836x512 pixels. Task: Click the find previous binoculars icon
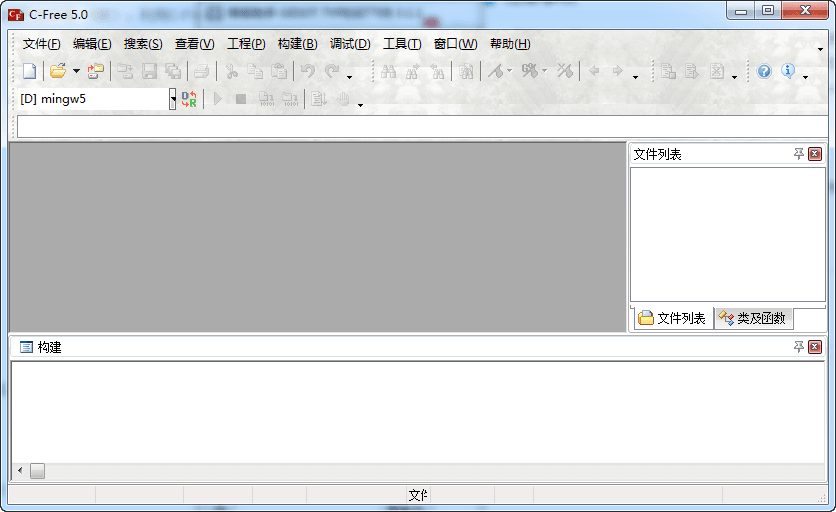437,71
